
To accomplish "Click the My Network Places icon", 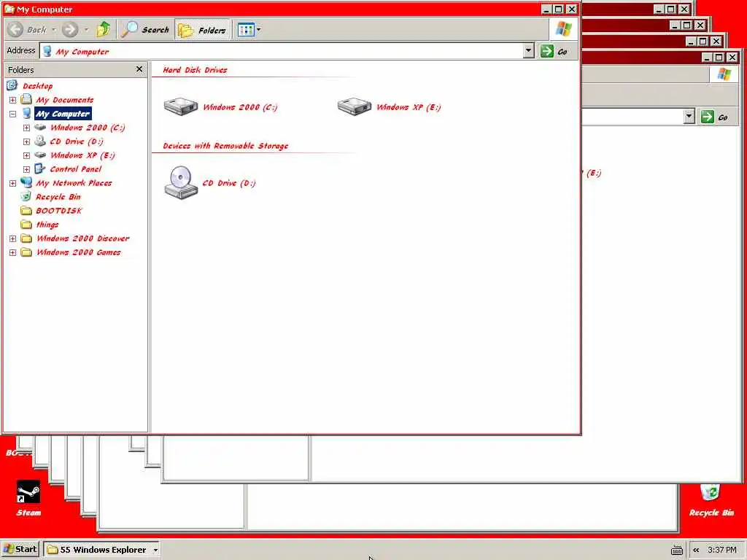I will 27,183.
